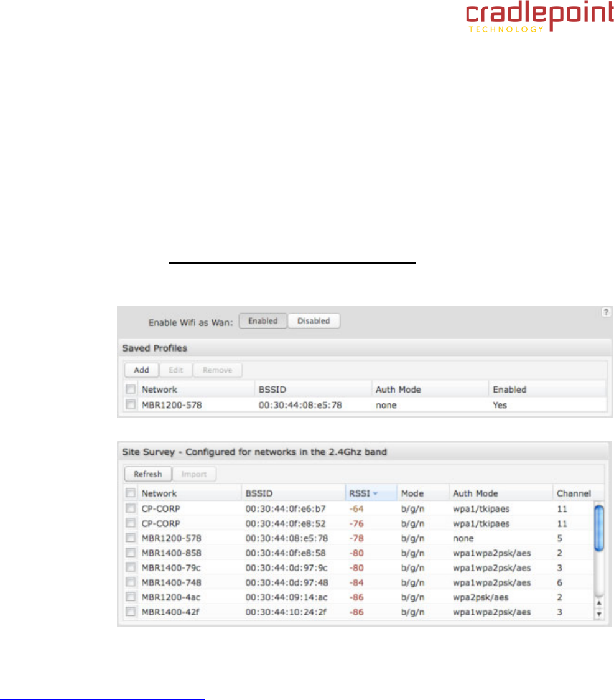The image size is (614, 700).
Task: Click the MBR1400-858 network name
Action: [x=171, y=553]
